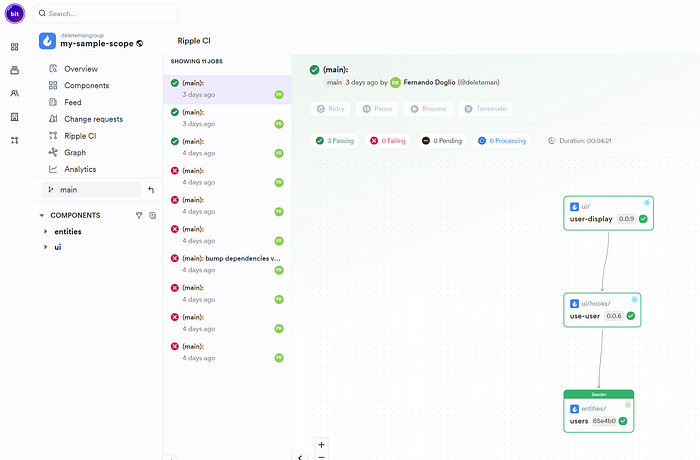Open the scopes stack icon in left rail
Screen dimensions: 700x460
(x=15, y=70)
